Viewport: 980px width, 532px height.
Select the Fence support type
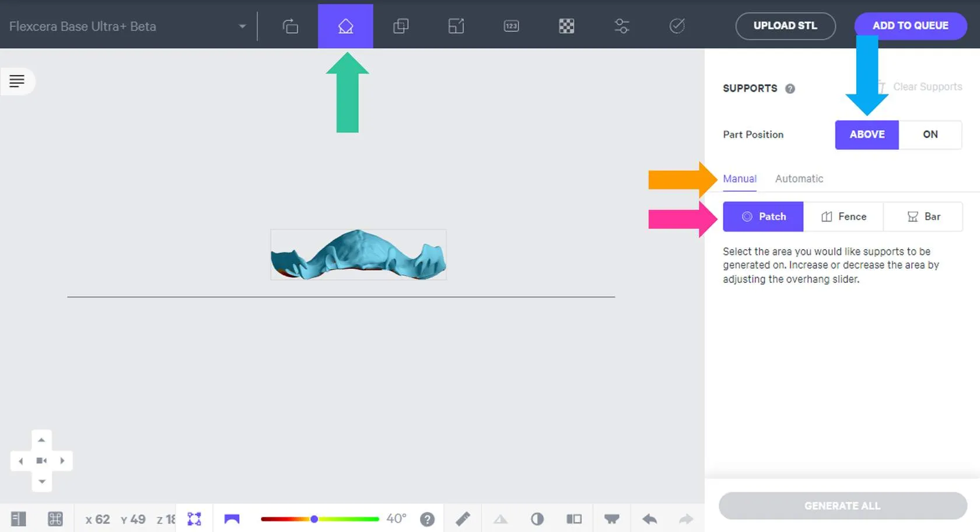(x=843, y=216)
